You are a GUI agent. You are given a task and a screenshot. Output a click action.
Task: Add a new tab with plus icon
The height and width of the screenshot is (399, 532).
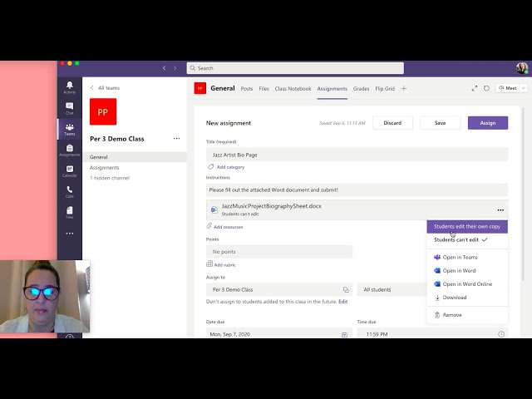(404, 89)
